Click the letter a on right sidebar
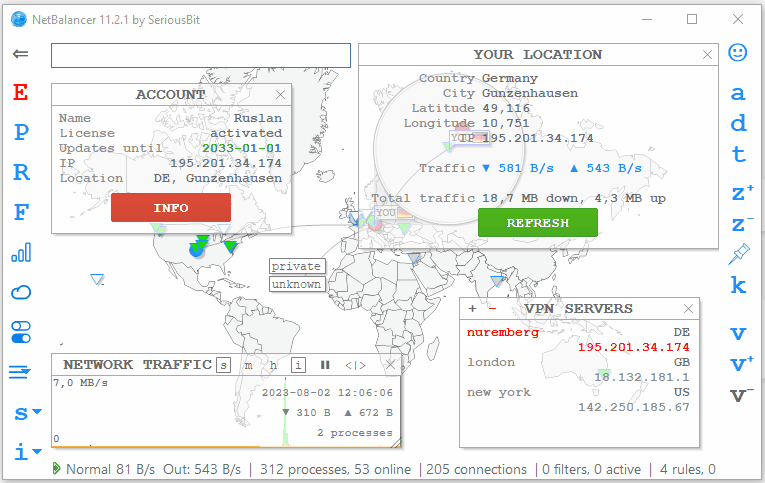 point(738,93)
